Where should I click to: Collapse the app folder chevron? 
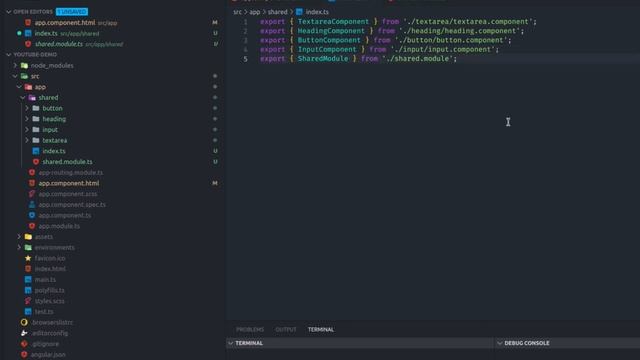19,87
